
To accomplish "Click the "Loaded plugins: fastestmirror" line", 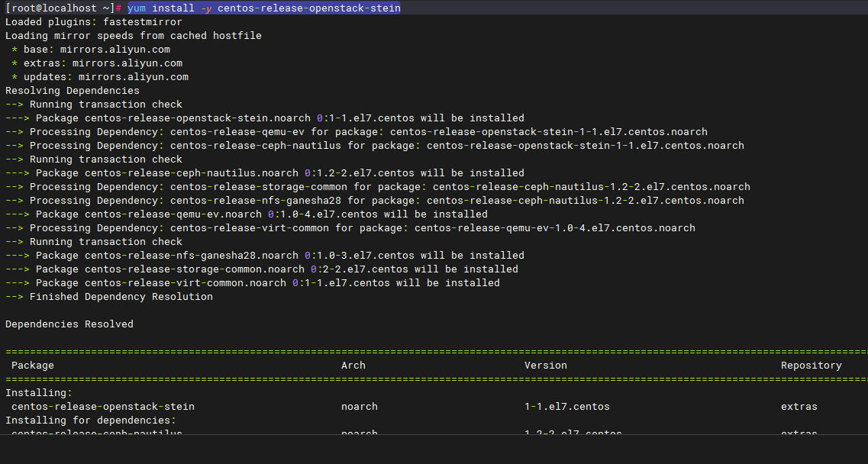I will (94, 22).
